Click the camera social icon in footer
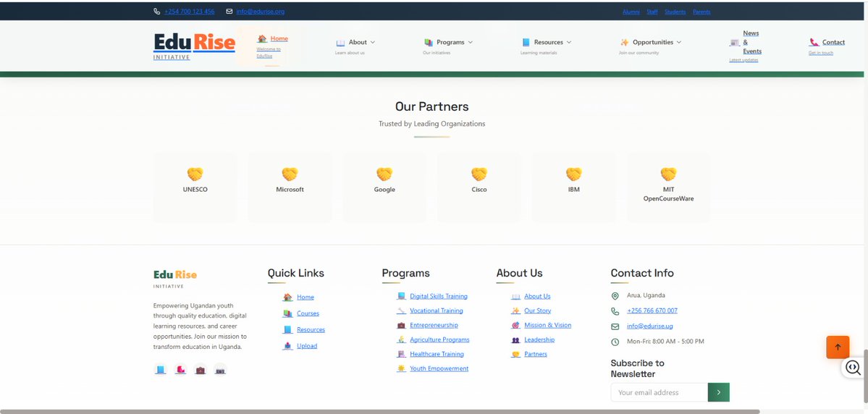This screenshot has width=868, height=414. tap(220, 370)
